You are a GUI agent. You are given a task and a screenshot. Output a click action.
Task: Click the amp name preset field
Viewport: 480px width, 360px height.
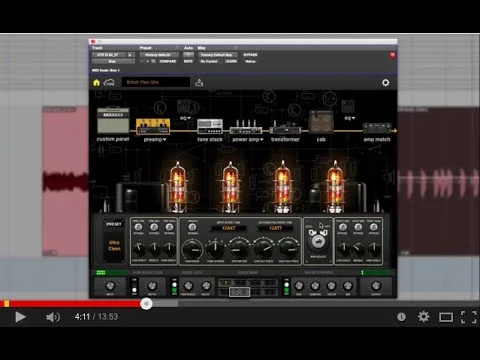tap(156, 82)
